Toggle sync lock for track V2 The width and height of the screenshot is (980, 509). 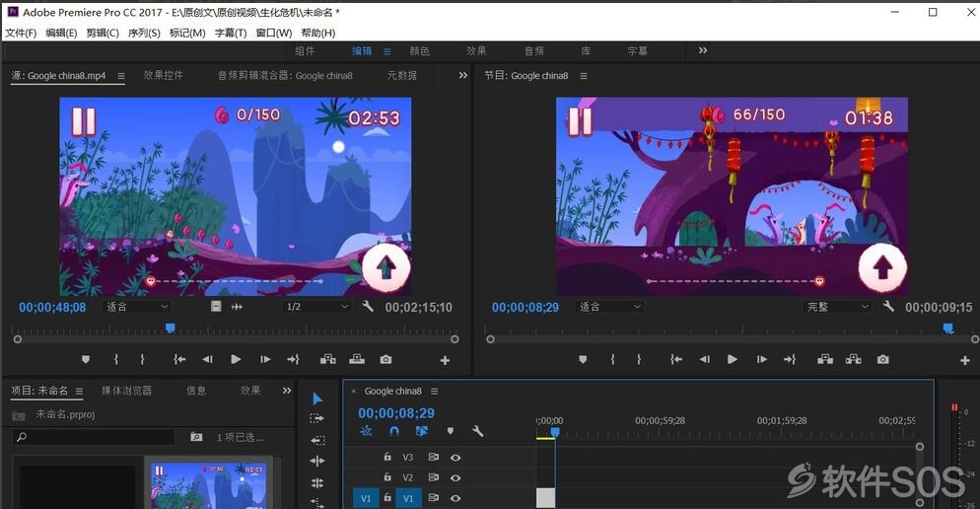point(433,477)
